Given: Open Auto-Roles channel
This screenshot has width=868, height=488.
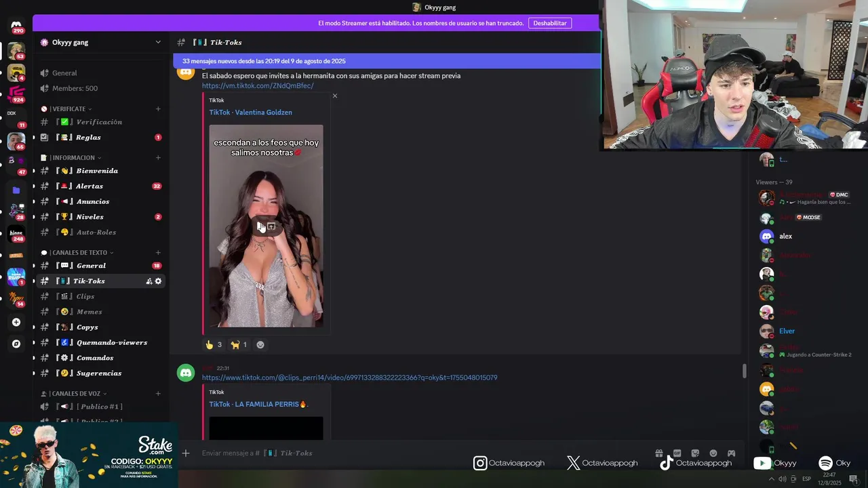Looking at the screenshot, I should click(100, 232).
